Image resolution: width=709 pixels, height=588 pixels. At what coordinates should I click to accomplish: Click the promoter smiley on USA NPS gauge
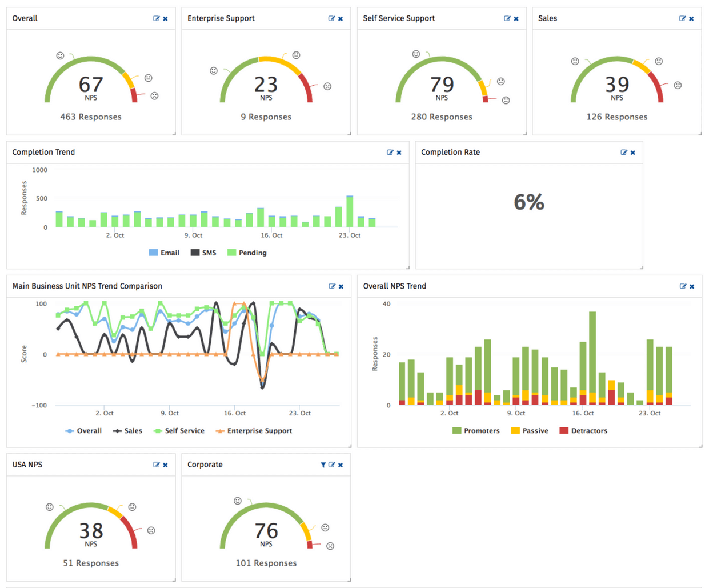click(x=50, y=507)
